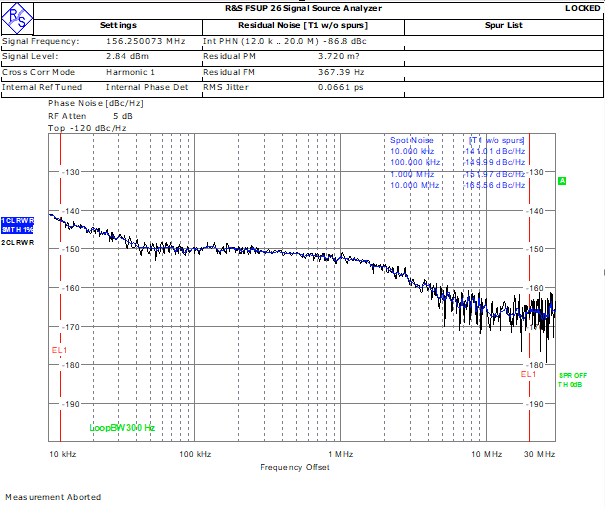Click the 2.84 dBm level value
Viewport: 605px width, 507px height.
click(x=127, y=56)
